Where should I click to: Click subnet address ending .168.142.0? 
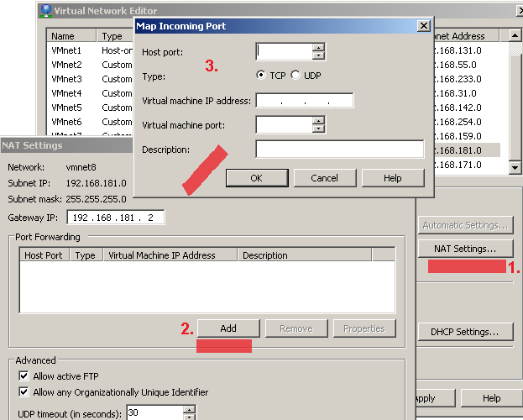click(458, 108)
